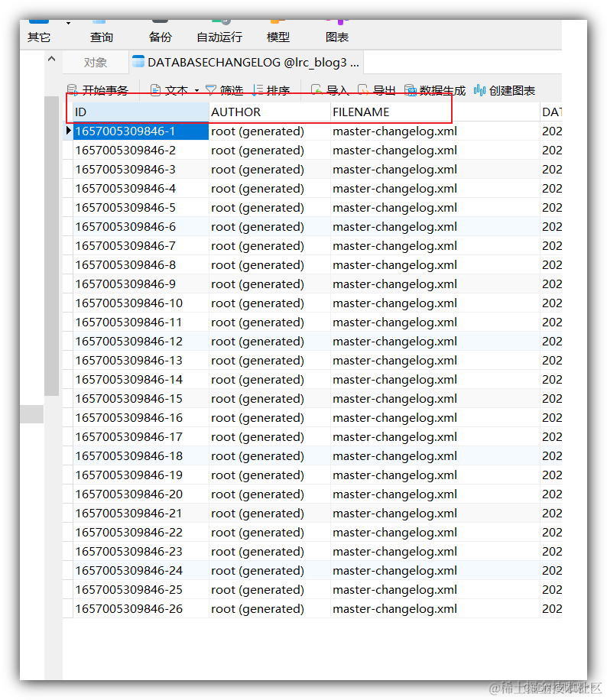Click the FILENAME cell in row 1657005309846-9

[435, 284]
